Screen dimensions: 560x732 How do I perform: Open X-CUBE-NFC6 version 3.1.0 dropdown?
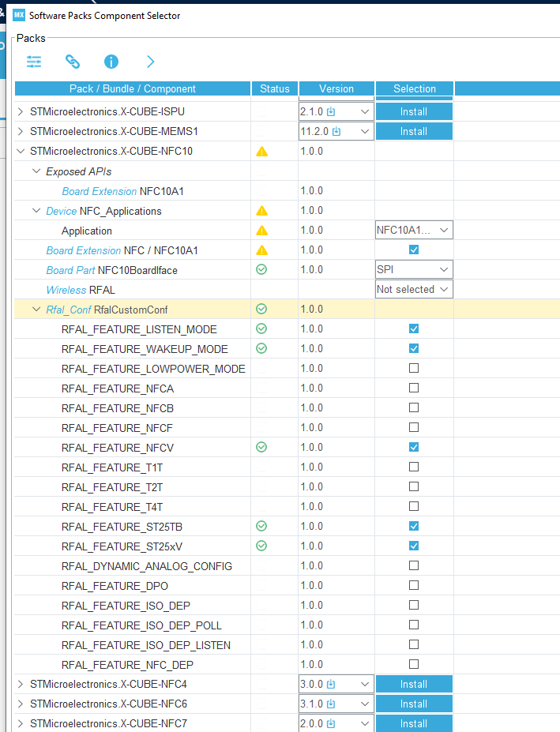point(365,704)
